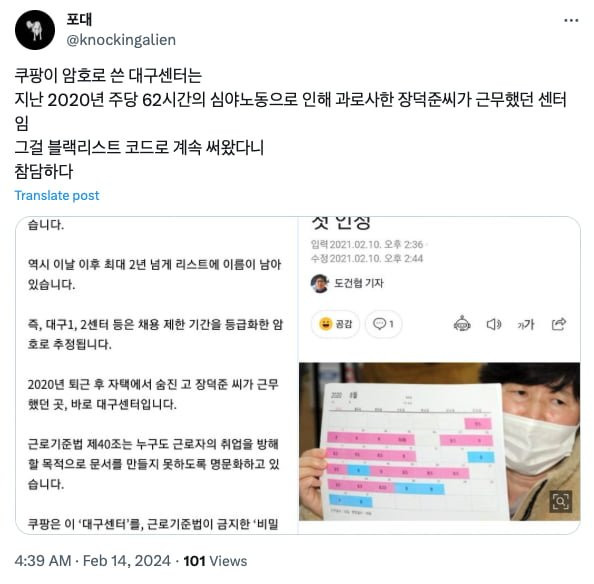Click the 포대 display name

pyautogui.click(x=79, y=20)
